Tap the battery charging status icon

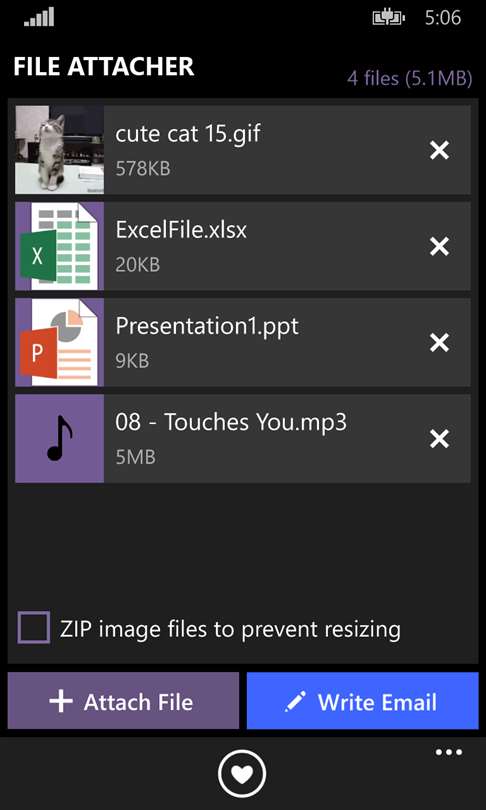(x=388, y=19)
